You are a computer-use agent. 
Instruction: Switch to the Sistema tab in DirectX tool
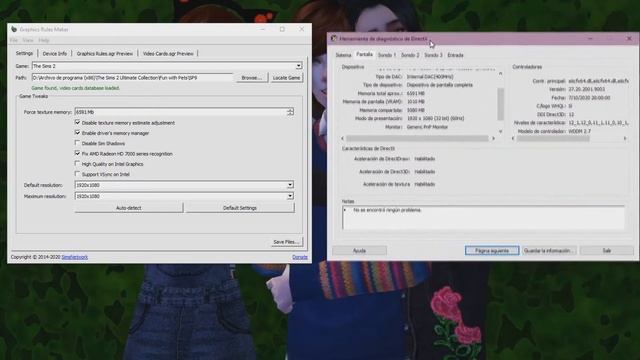tap(343, 55)
